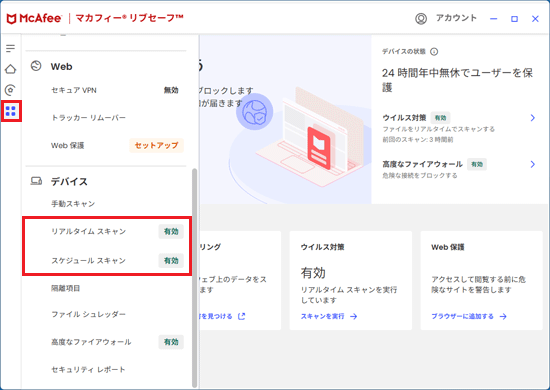Click 危険な接続をブロックする text
The width and height of the screenshot is (550, 390).
(x=420, y=175)
